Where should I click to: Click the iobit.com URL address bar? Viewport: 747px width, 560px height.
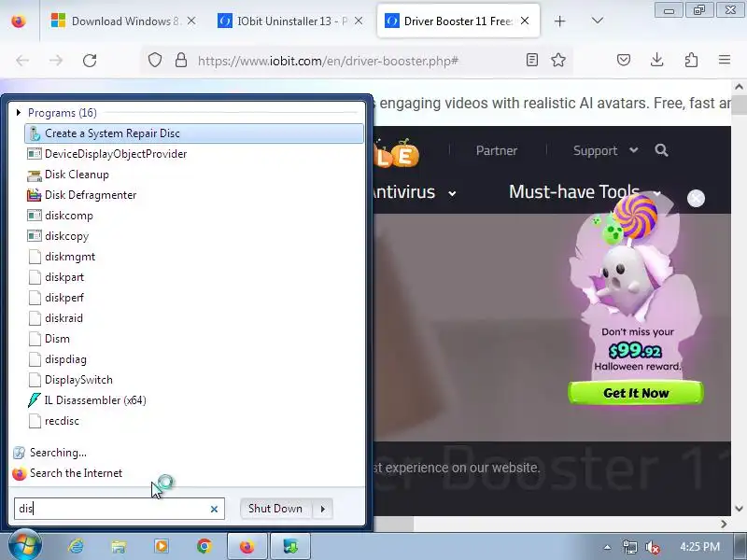328,61
